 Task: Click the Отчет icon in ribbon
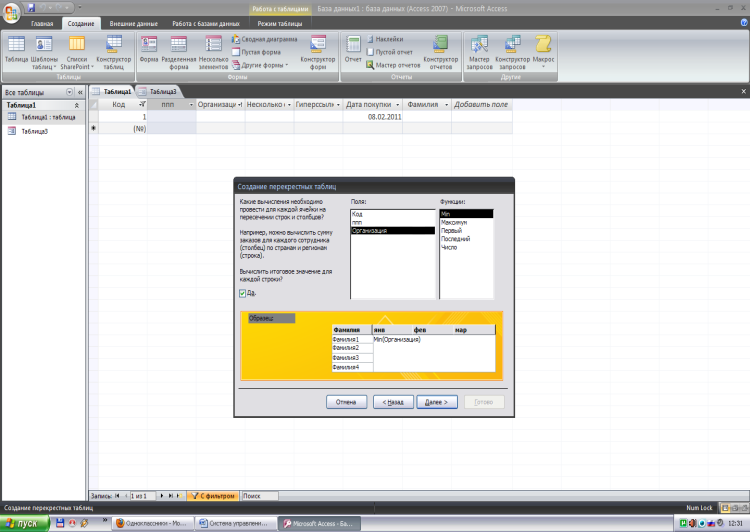[x=353, y=49]
